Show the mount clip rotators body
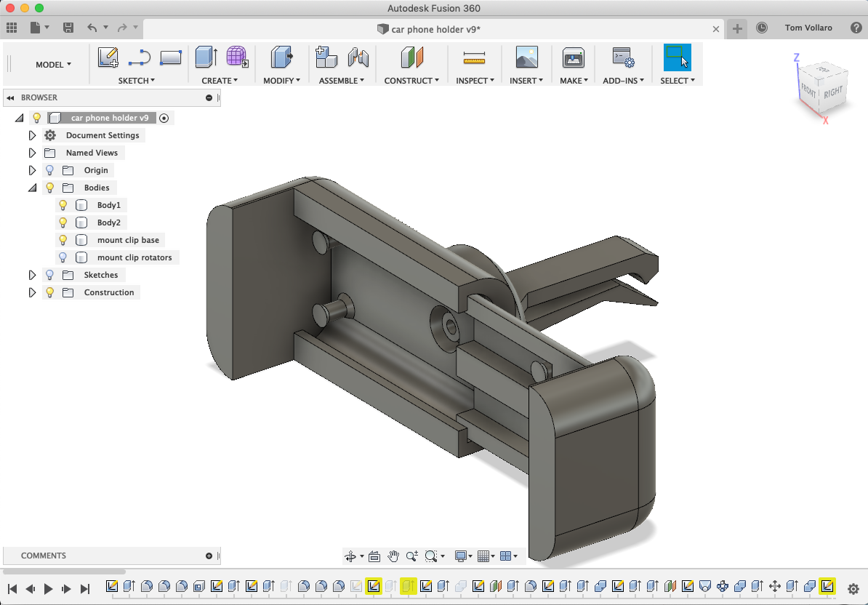The width and height of the screenshot is (868, 605). [63, 257]
